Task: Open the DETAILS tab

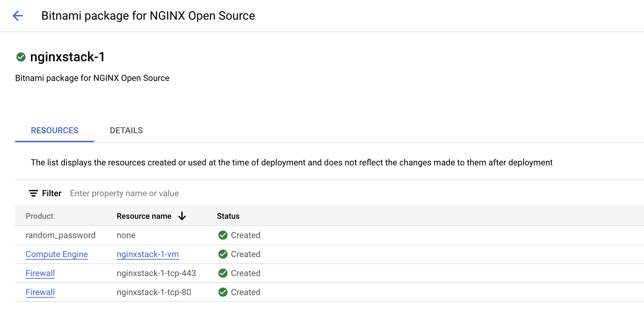Action: (126, 130)
